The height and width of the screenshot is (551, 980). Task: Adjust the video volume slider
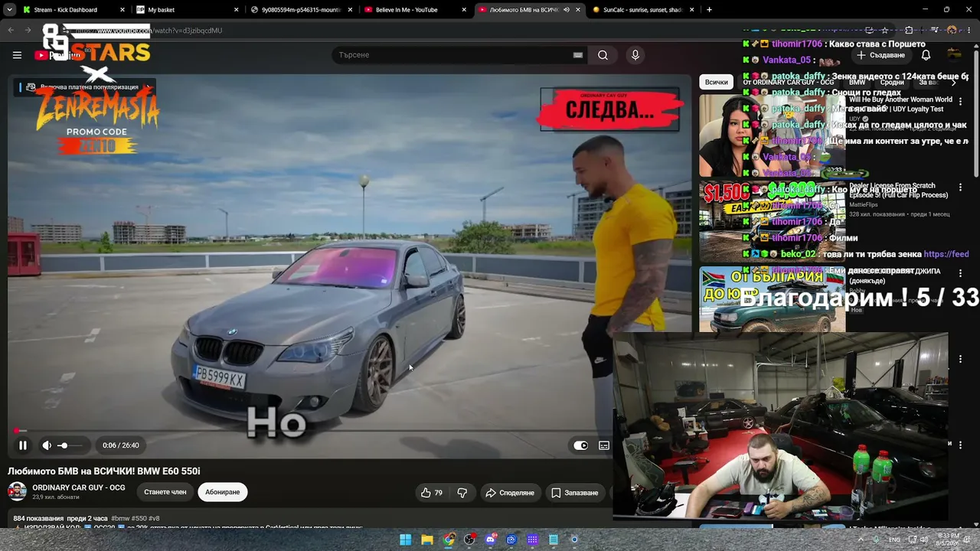pos(70,445)
